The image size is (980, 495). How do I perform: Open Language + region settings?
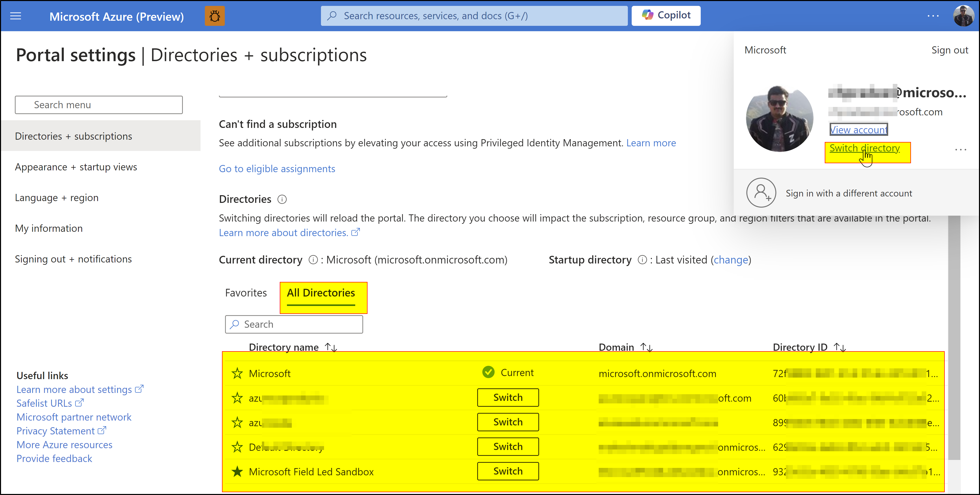(57, 197)
